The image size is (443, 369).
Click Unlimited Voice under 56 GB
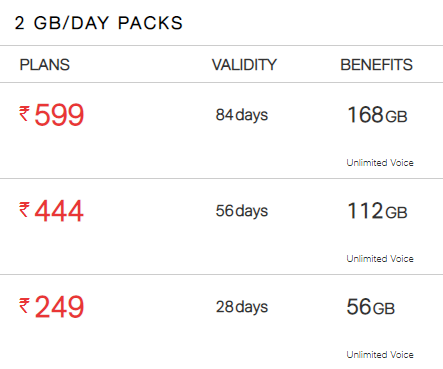click(380, 355)
